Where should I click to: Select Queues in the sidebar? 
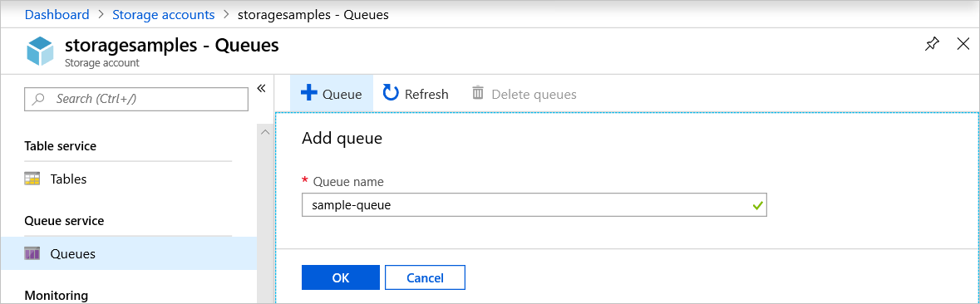pyautogui.click(x=128, y=253)
